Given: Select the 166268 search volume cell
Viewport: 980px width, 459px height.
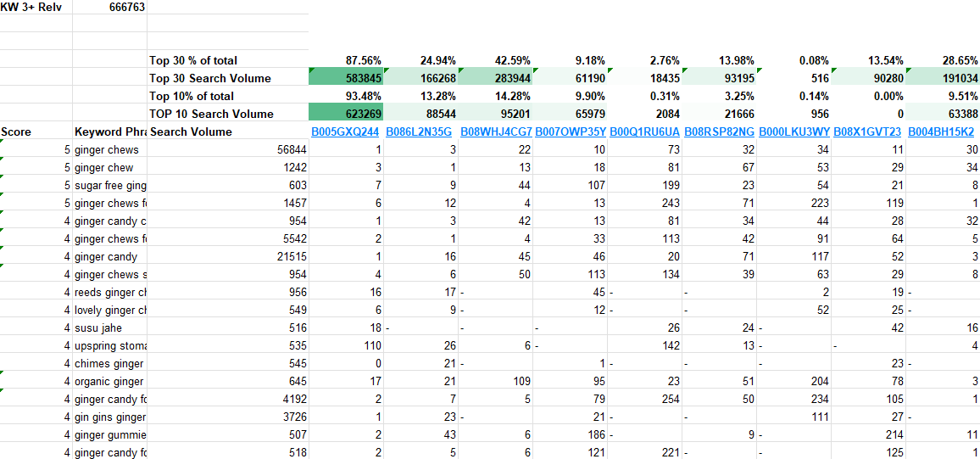Looking at the screenshot, I should pos(420,78).
